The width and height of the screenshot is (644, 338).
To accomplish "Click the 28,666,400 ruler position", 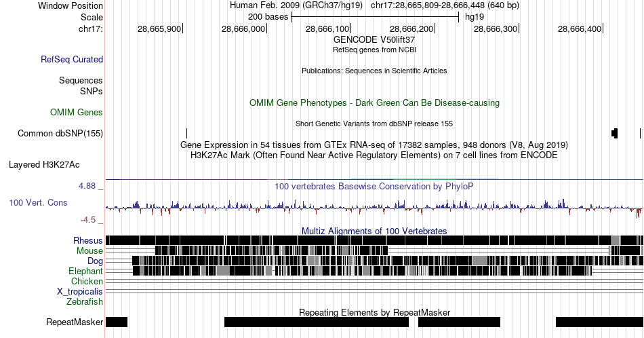I will click(580, 29).
